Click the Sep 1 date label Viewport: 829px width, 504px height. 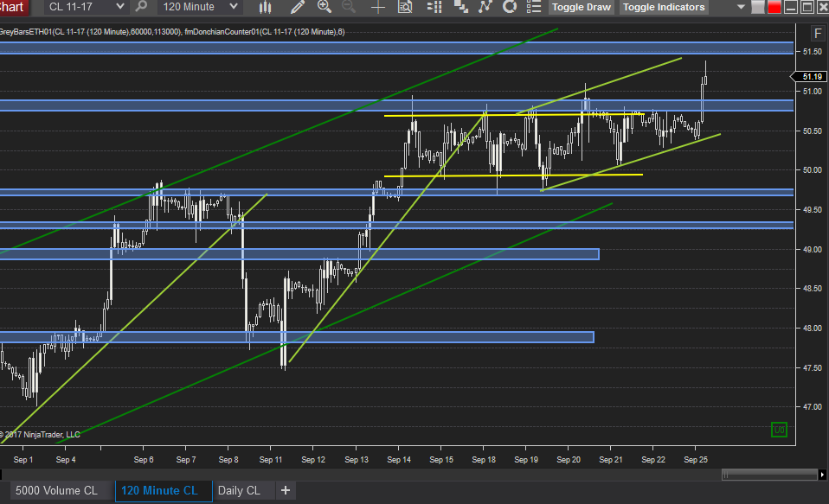click(23, 460)
